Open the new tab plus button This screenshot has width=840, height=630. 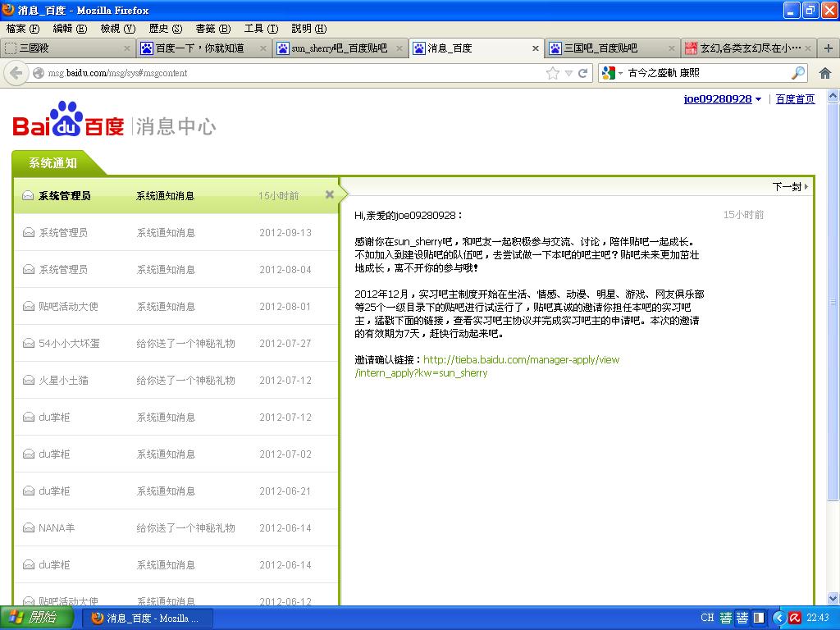(829, 48)
